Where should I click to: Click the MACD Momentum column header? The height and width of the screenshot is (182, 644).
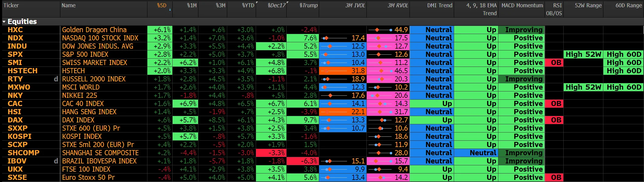tap(522, 5)
